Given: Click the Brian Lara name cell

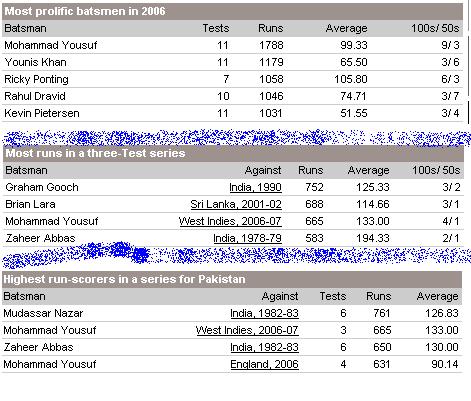Looking at the screenshot, I should point(30,204).
